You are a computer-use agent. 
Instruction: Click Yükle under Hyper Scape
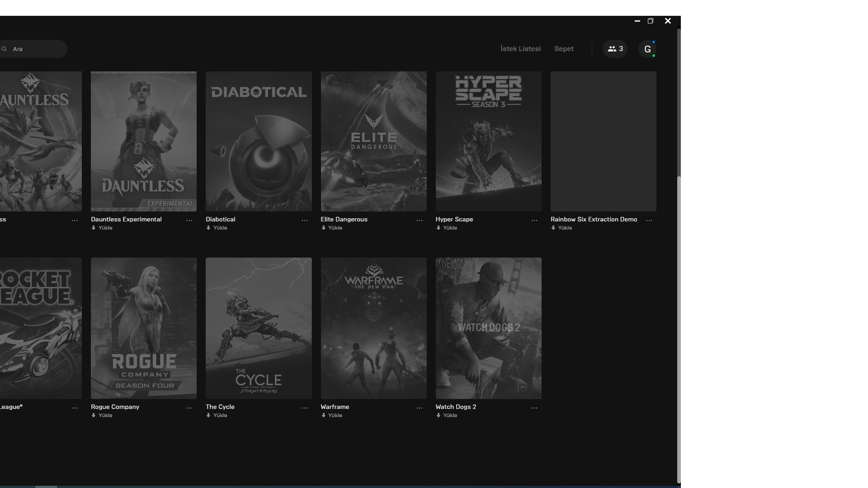click(447, 228)
